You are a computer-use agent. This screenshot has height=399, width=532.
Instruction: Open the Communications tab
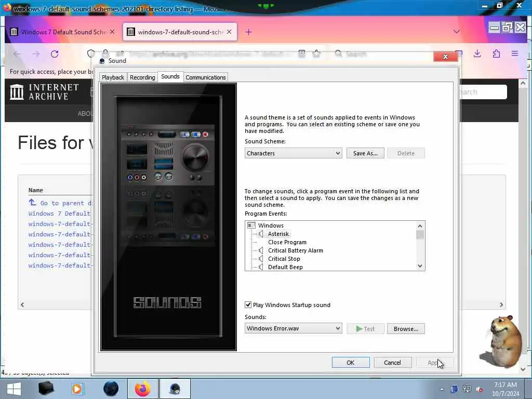point(206,77)
